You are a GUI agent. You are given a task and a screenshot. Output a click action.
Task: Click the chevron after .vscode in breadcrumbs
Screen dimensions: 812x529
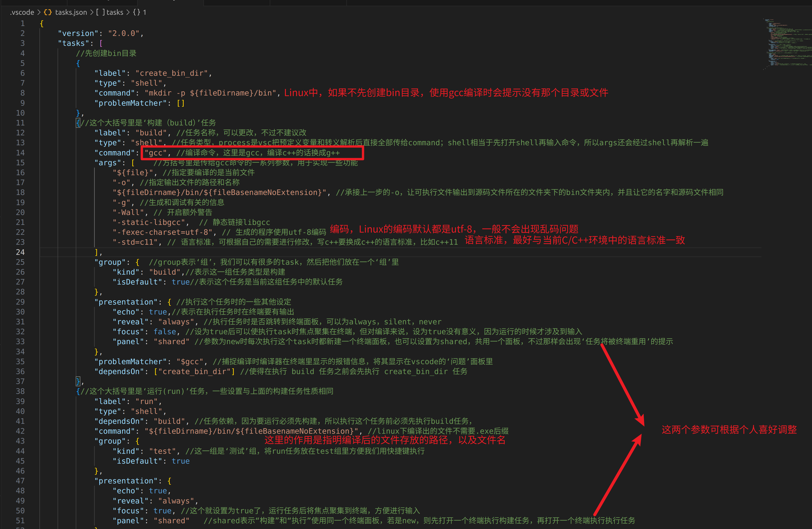[39, 12]
